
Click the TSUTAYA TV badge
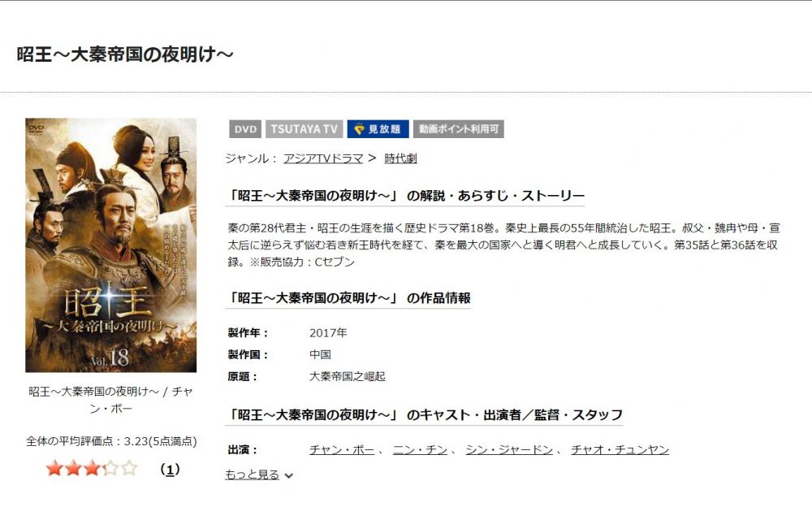point(304,129)
